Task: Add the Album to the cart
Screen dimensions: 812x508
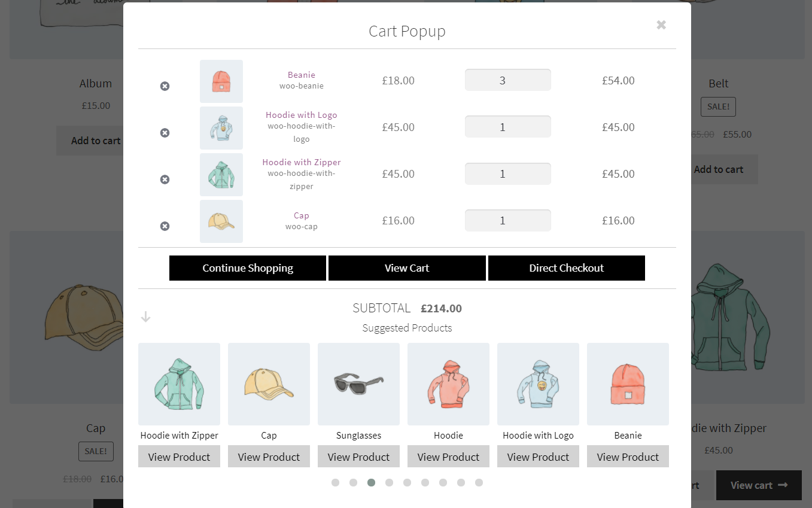Action: (96, 140)
